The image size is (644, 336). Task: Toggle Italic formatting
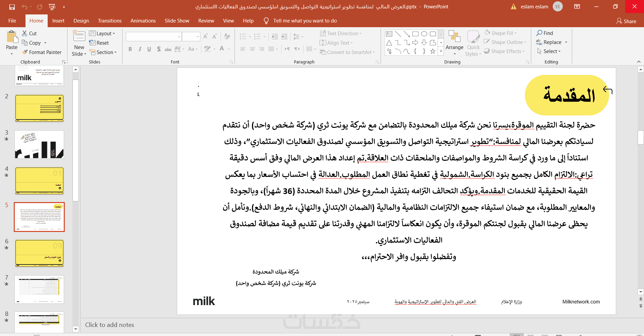click(x=140, y=49)
